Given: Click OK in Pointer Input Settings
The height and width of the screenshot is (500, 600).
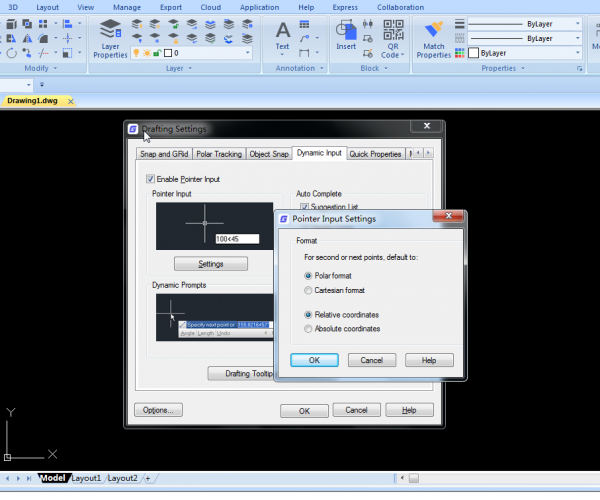Looking at the screenshot, I should (x=314, y=360).
